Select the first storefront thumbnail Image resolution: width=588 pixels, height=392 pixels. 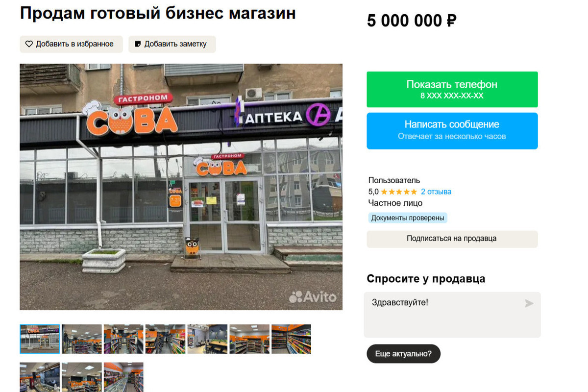coord(40,339)
